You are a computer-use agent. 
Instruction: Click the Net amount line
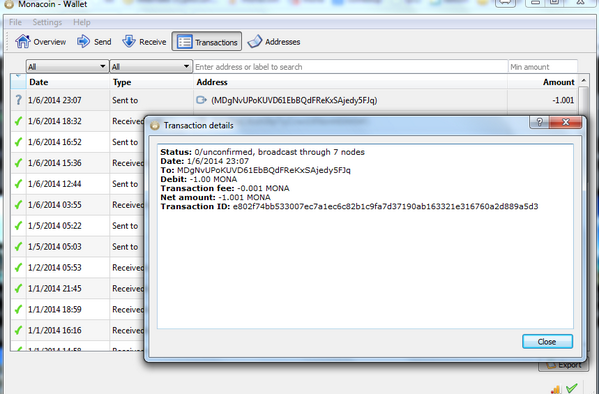click(215, 198)
